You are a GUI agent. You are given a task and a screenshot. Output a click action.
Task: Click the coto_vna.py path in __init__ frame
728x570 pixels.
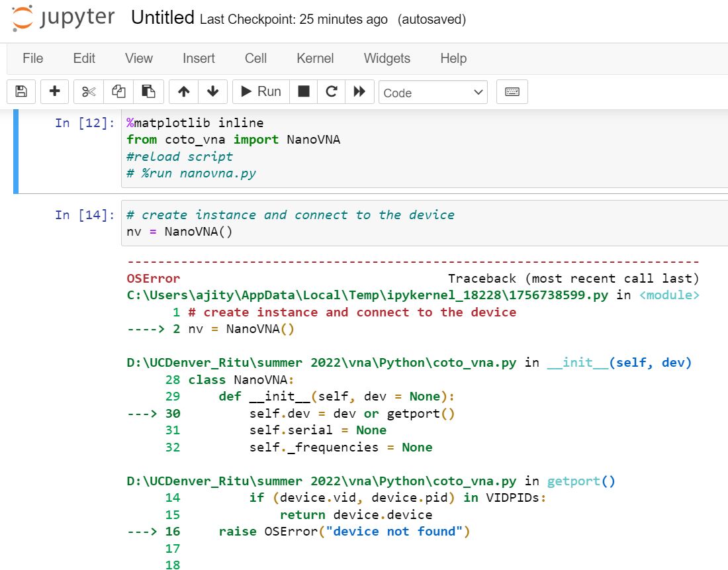point(321,363)
